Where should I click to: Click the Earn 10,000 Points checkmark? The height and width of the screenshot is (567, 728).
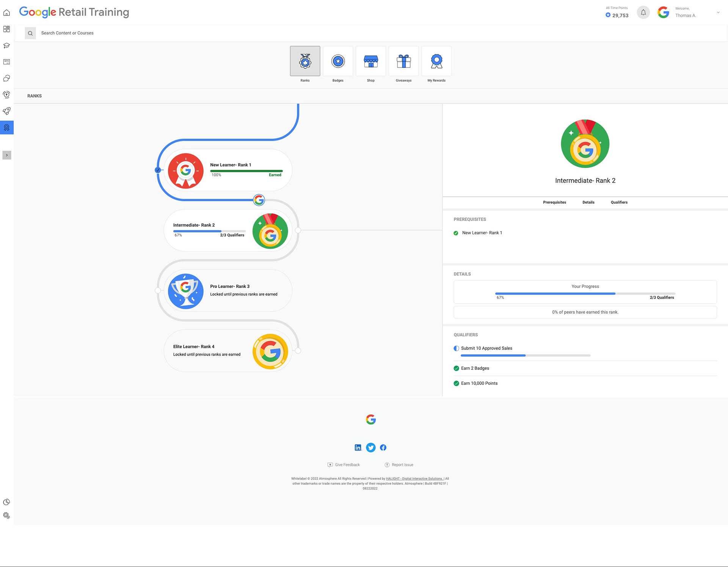tap(456, 384)
